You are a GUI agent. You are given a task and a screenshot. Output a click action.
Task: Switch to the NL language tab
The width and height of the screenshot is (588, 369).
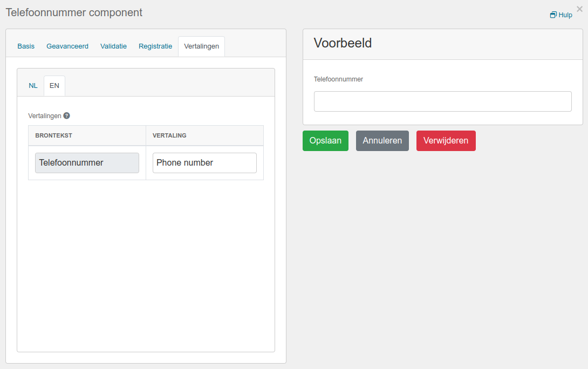pyautogui.click(x=33, y=85)
